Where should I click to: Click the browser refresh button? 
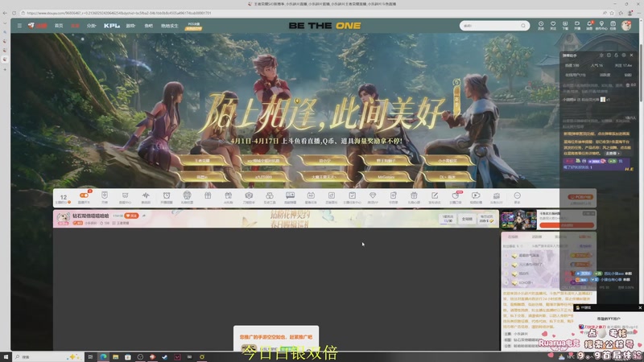point(14,13)
